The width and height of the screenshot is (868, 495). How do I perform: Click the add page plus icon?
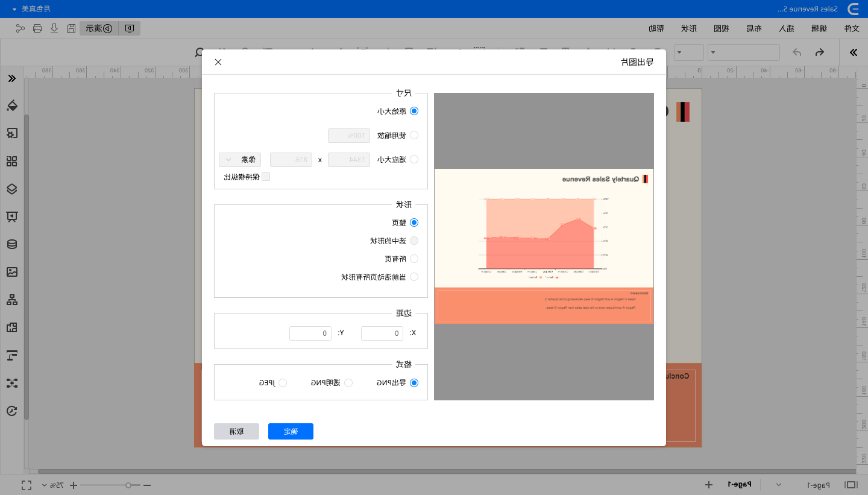pos(709,485)
